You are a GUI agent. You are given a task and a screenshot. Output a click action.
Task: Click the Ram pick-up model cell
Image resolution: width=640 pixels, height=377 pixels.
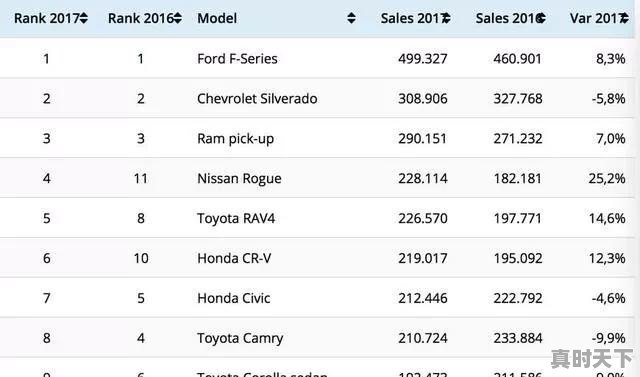click(236, 139)
